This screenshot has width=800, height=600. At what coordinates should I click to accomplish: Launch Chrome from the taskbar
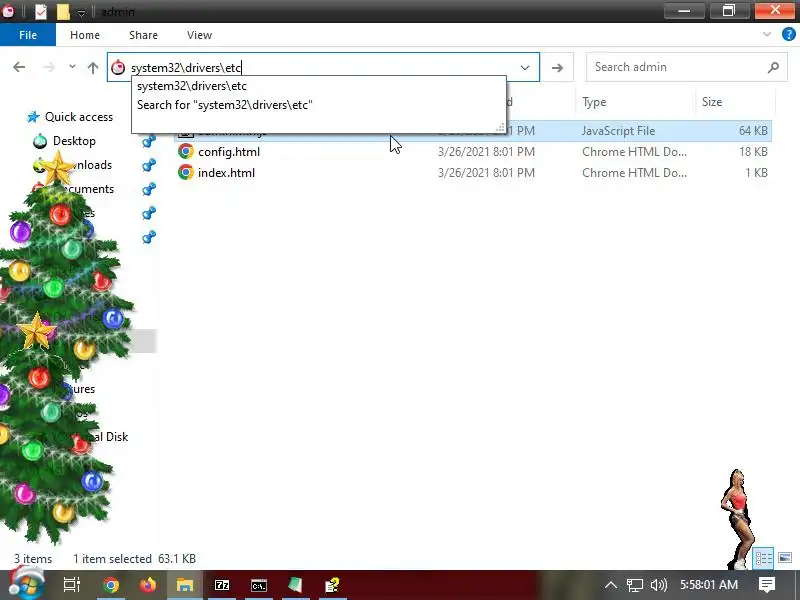[111, 585]
